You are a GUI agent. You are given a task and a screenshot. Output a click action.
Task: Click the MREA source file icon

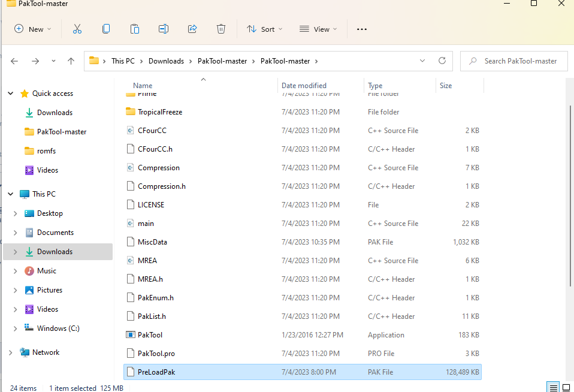pos(131,261)
